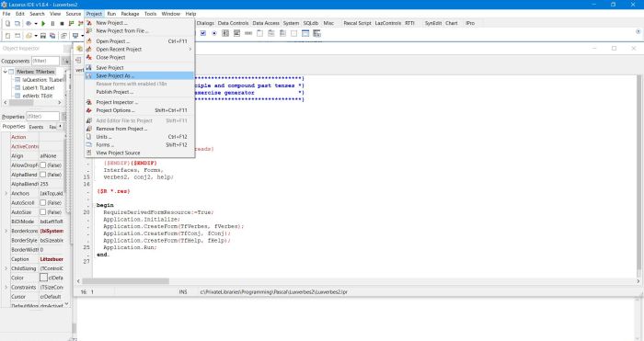Select the TActionList component palette icon
This screenshot has width=644, height=341.
point(316,33)
